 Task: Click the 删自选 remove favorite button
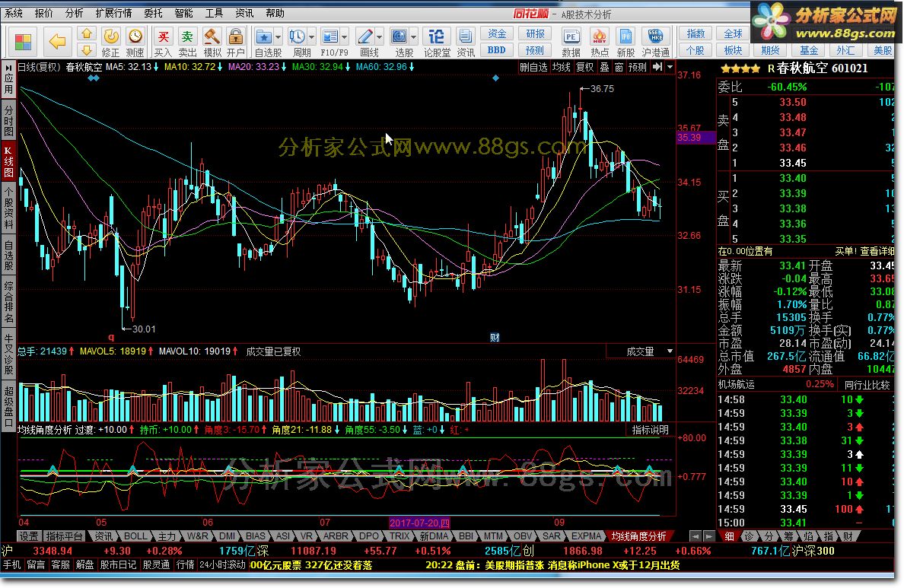(x=533, y=67)
